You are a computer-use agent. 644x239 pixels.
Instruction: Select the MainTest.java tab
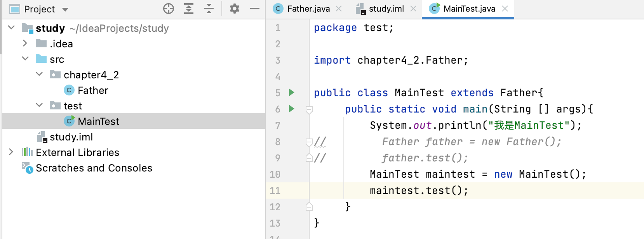469,9
